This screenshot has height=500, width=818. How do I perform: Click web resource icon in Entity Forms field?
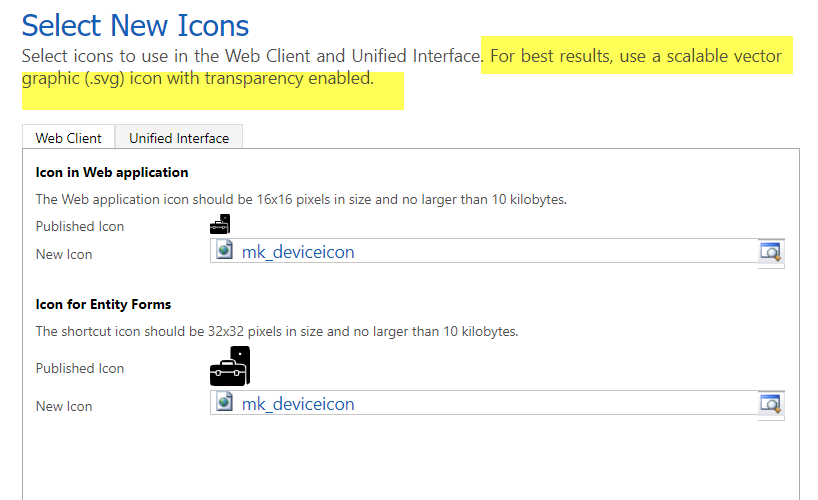tap(224, 402)
